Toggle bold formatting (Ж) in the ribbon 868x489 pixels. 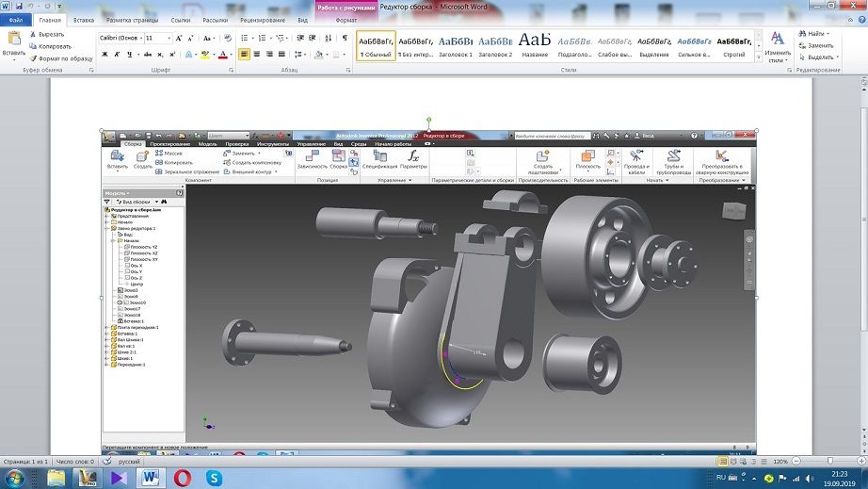(x=104, y=55)
